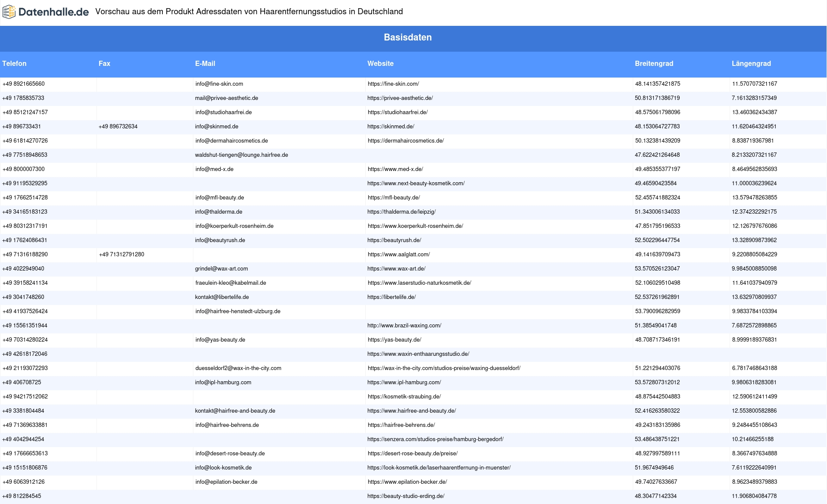Open website https://fine-skin.com/
This screenshot has width=827, height=504.
coord(393,84)
